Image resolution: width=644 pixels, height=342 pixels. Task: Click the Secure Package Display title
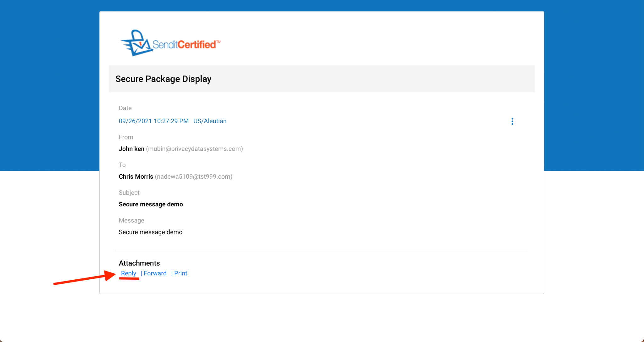tap(163, 79)
